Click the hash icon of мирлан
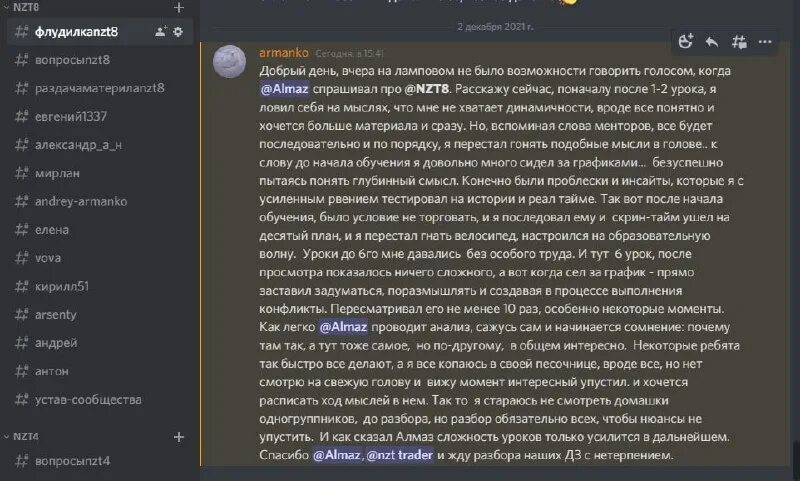 pyautogui.click(x=21, y=173)
